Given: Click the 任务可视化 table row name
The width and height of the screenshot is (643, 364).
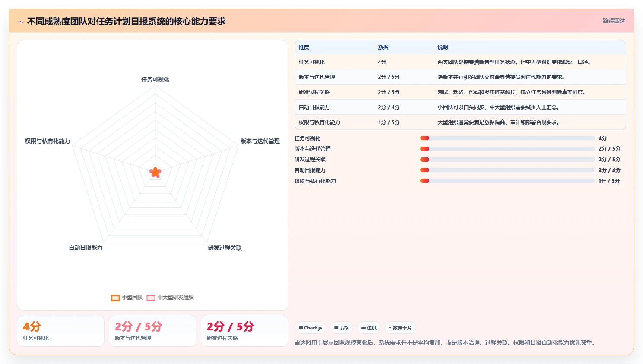Looking at the screenshot, I should [x=312, y=62].
